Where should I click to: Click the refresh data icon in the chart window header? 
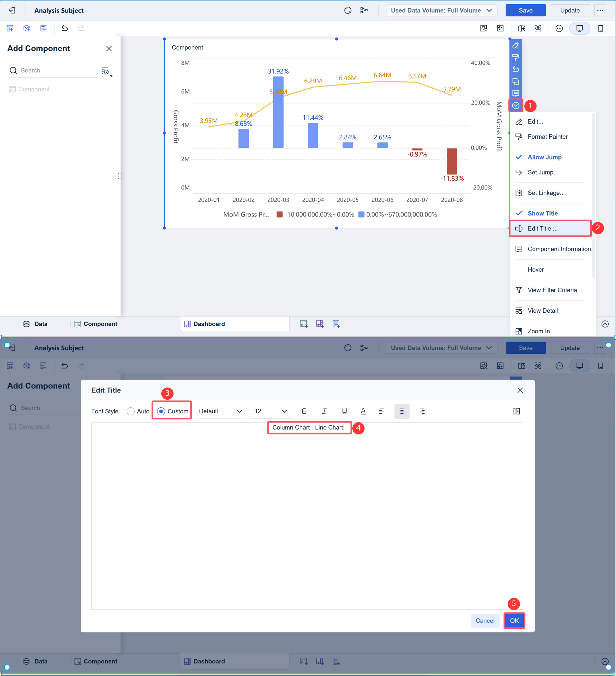348,10
